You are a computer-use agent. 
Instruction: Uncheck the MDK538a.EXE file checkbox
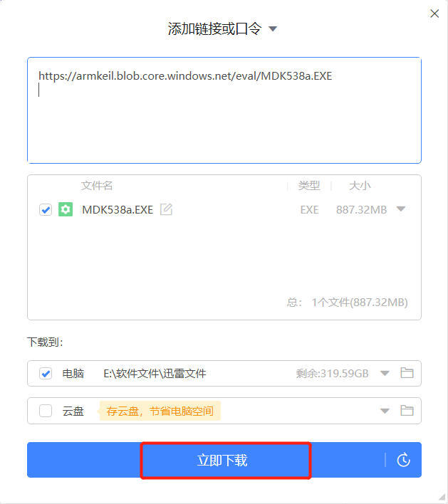(46, 209)
